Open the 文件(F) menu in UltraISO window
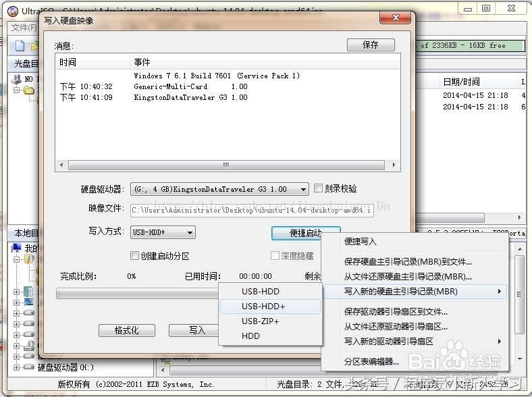 point(24,27)
